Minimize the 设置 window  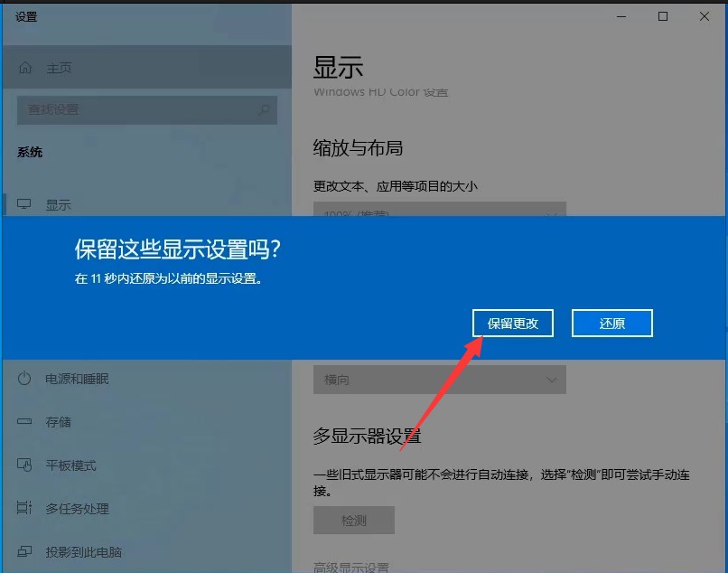(x=622, y=16)
